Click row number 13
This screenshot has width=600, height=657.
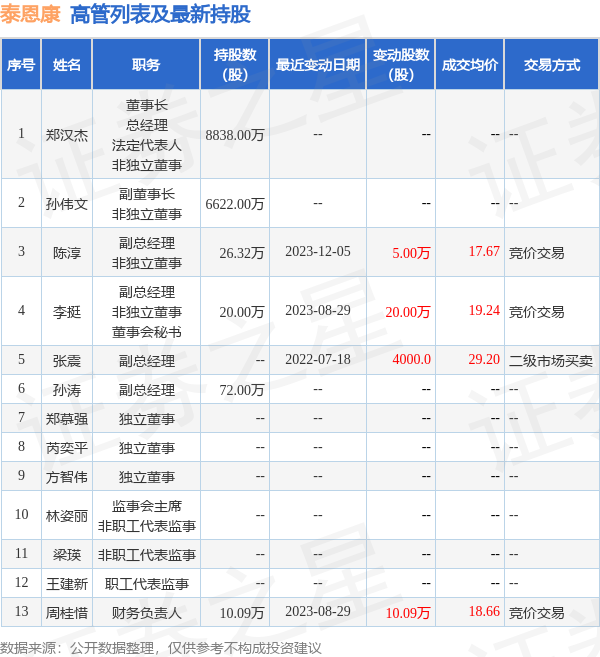tap(21, 611)
